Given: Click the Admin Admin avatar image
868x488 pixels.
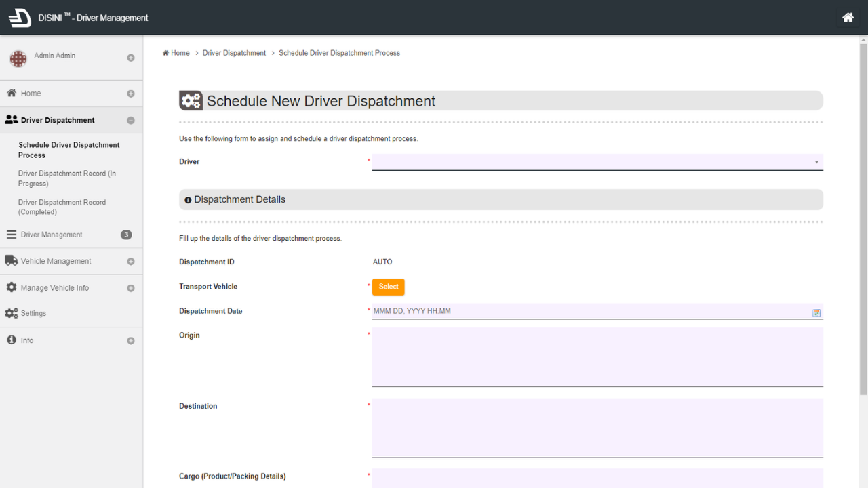Looking at the screenshot, I should click(x=18, y=58).
